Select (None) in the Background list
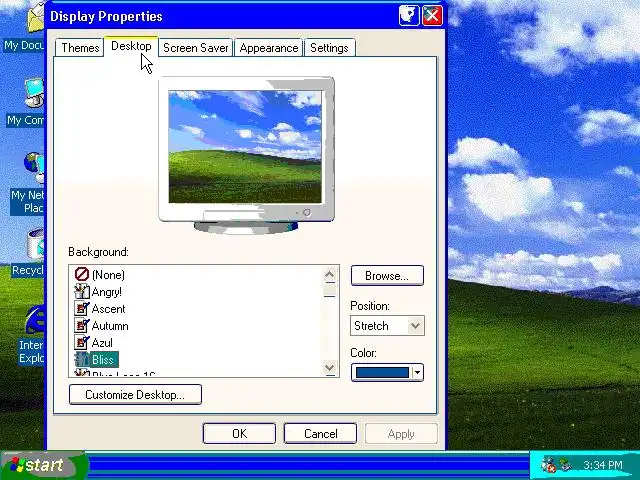Image resolution: width=640 pixels, height=480 pixels. 108,275
